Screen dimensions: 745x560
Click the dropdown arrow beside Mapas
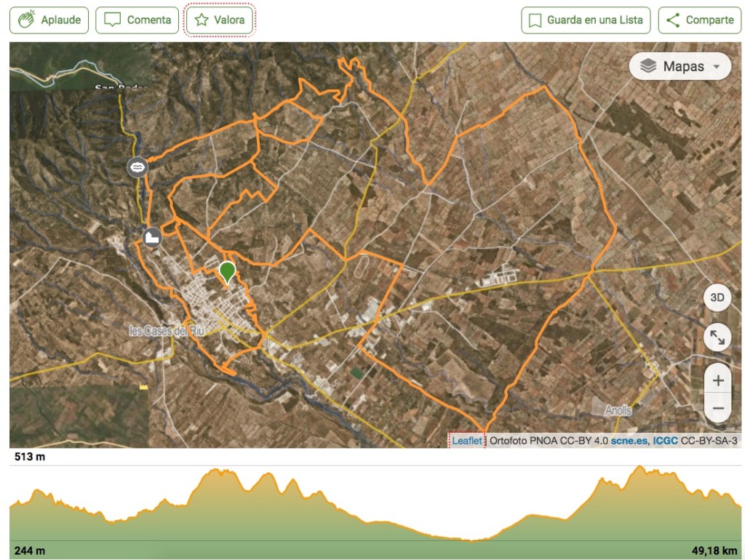point(717,67)
